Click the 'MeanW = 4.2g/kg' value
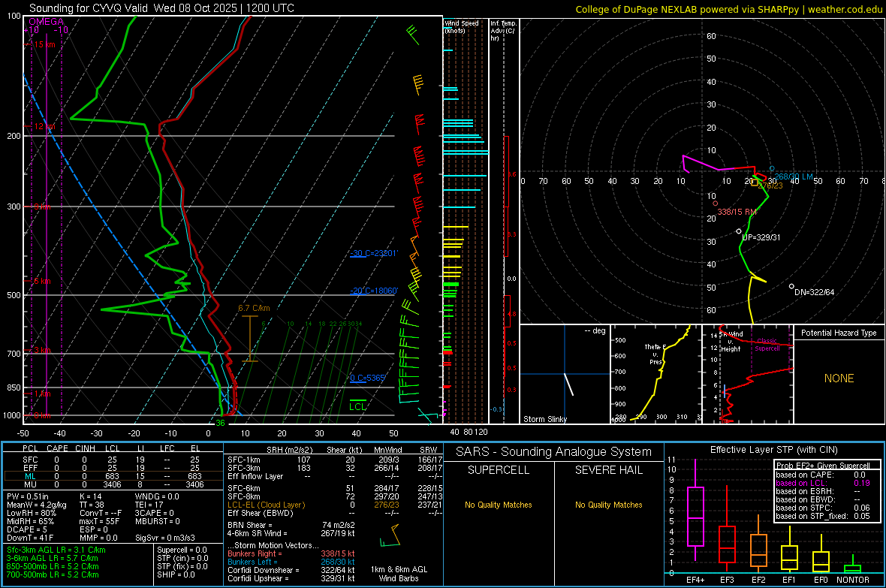This screenshot has width=886, height=588. 37,505
